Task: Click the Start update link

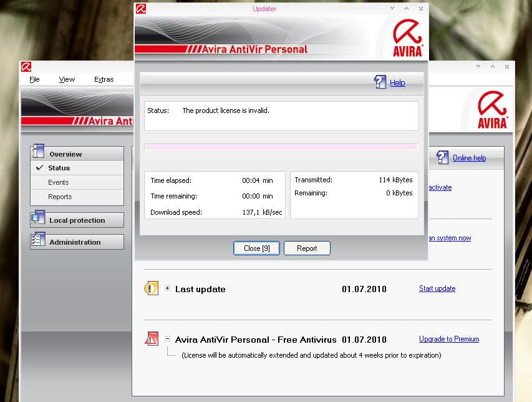Action: pyautogui.click(x=437, y=288)
